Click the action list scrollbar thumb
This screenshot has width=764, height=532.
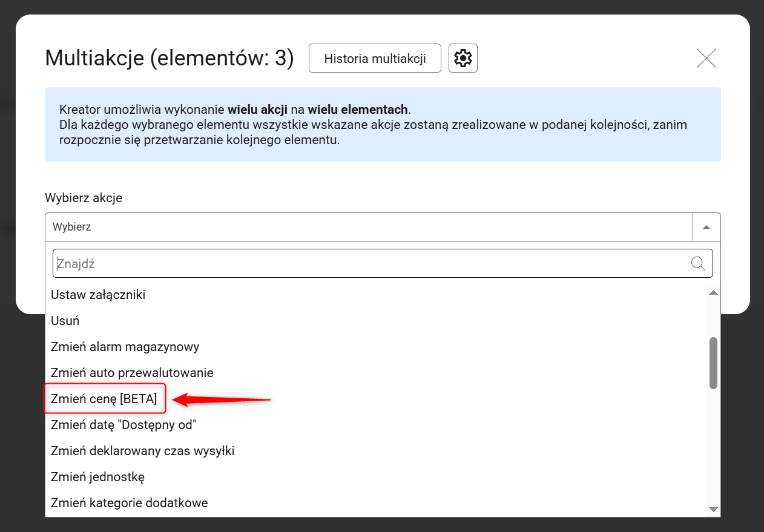click(713, 363)
